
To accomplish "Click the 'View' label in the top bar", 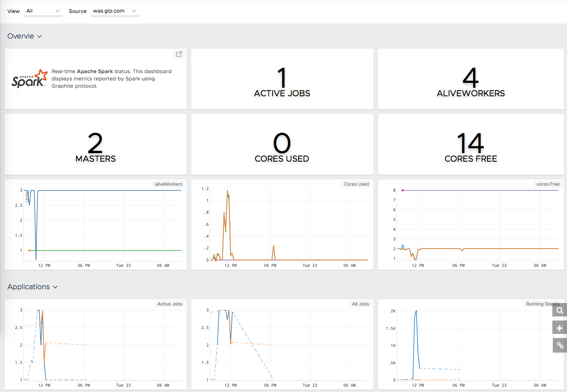I will (x=13, y=11).
